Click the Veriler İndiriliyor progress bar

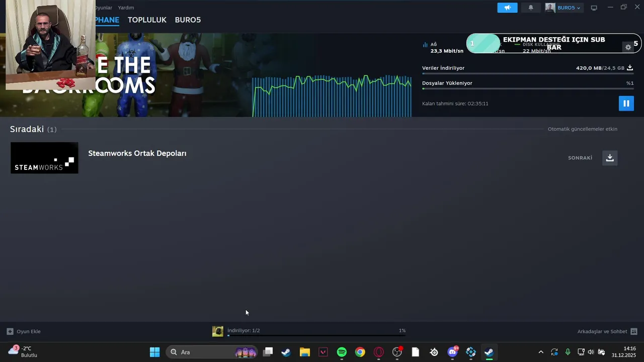coord(527,73)
